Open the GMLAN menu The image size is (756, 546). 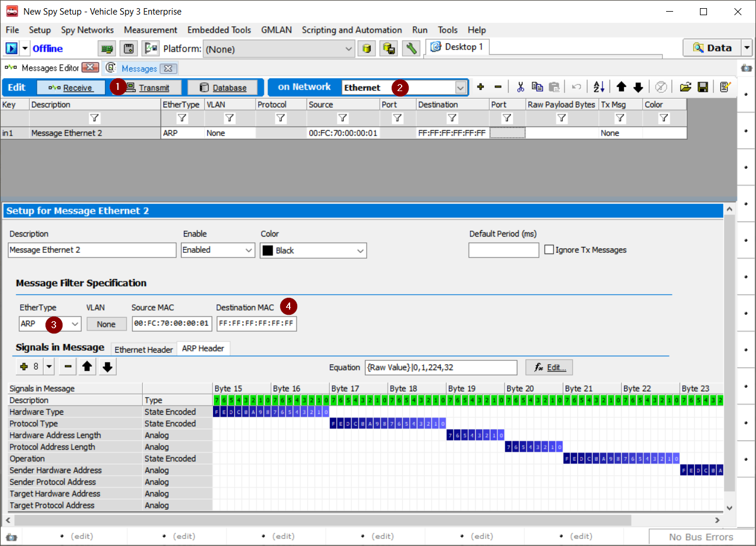277,30
